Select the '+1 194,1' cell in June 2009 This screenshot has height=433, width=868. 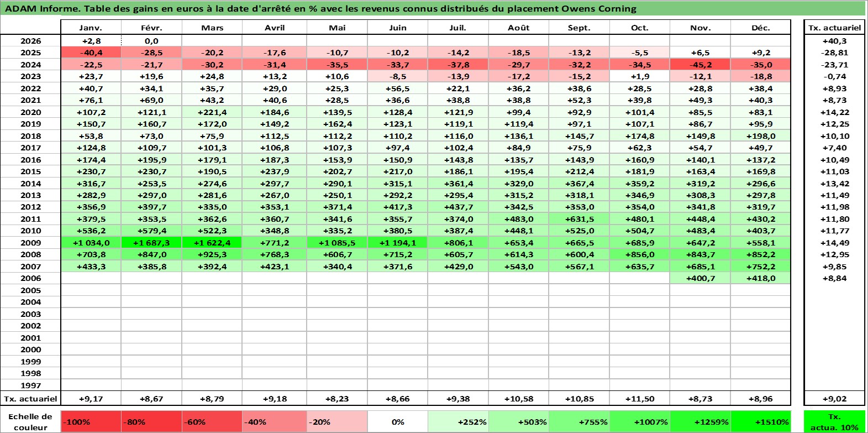(x=398, y=243)
